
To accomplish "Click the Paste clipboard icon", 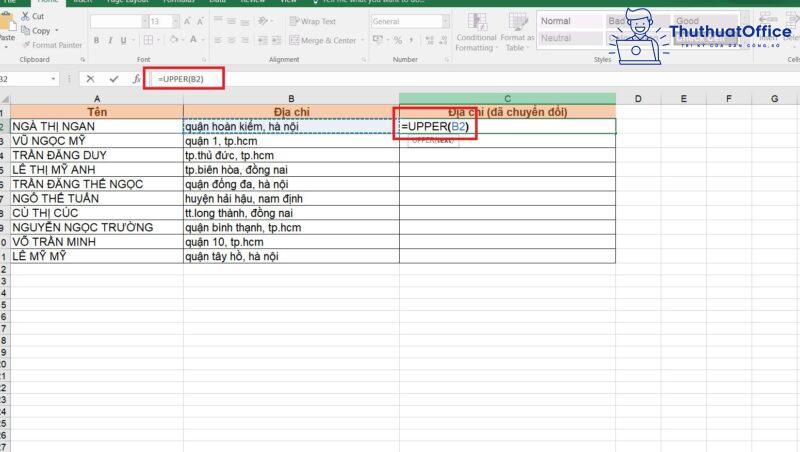I will click(x=7, y=22).
